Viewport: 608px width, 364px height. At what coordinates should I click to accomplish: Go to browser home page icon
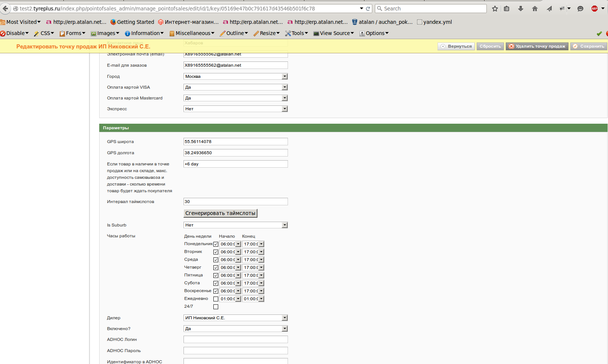pos(535,9)
